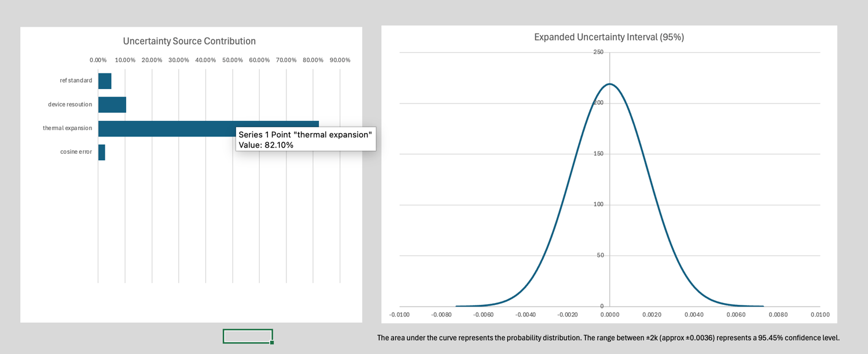
Task: Click the note text about the 95.45% confidence level
Action: pos(608,337)
